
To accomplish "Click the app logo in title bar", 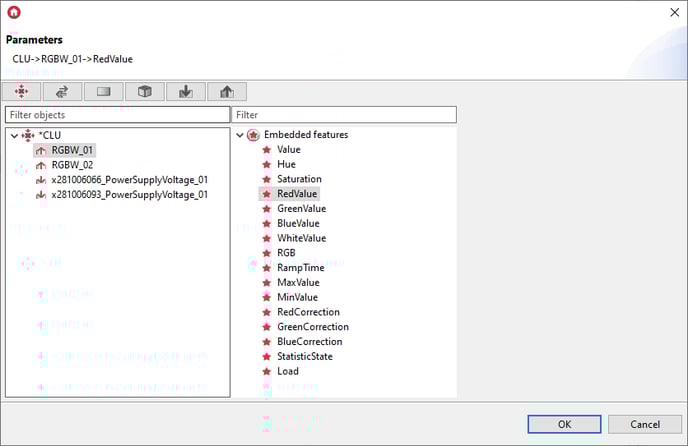I will tap(14, 13).
